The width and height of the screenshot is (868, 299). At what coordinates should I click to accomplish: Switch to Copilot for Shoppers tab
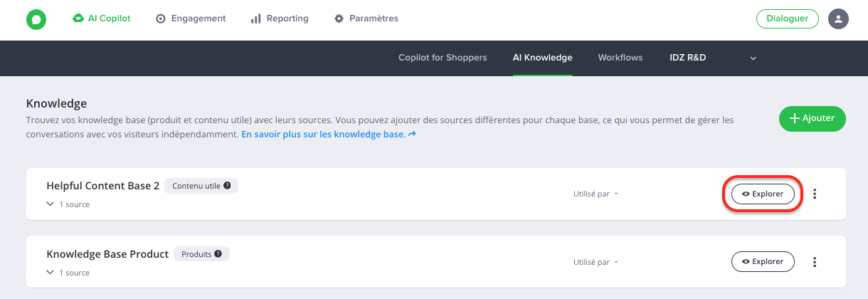(443, 58)
